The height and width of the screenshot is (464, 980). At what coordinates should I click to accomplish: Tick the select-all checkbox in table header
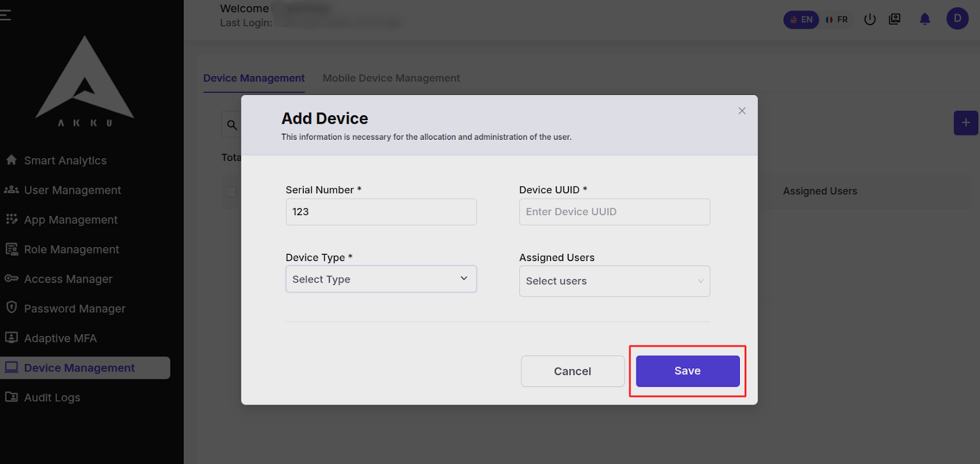tap(231, 192)
